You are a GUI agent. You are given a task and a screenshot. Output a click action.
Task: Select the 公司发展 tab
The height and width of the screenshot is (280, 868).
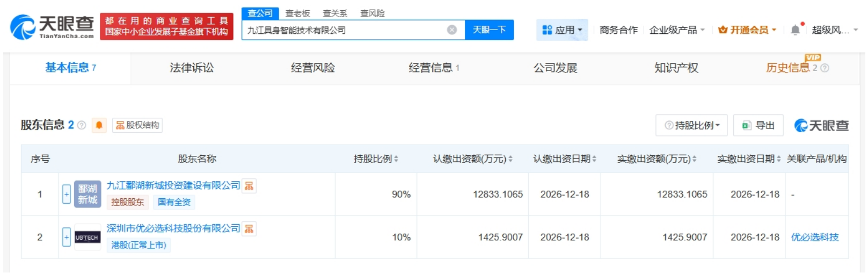555,68
